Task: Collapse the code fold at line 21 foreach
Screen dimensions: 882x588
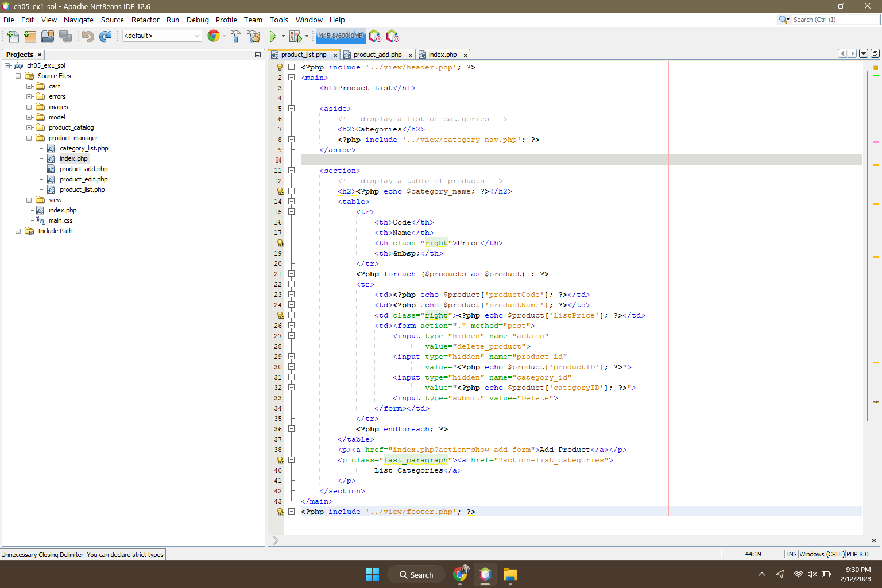Action: click(291, 274)
